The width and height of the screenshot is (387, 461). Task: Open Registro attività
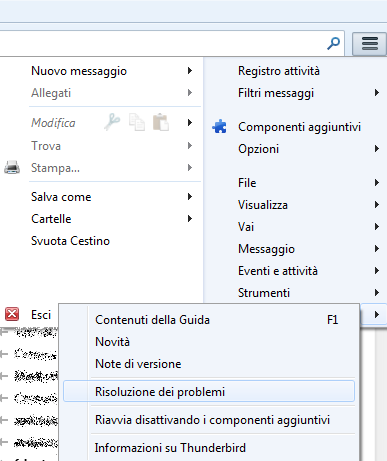pyautogui.click(x=279, y=71)
